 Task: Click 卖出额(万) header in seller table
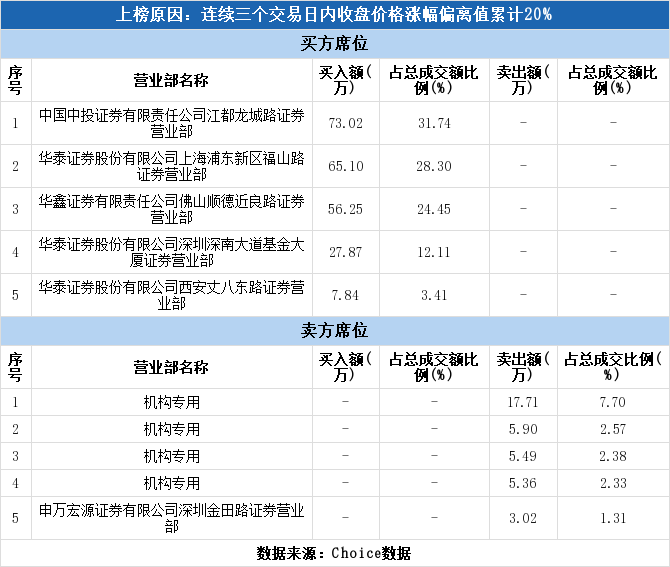pyautogui.click(x=523, y=367)
